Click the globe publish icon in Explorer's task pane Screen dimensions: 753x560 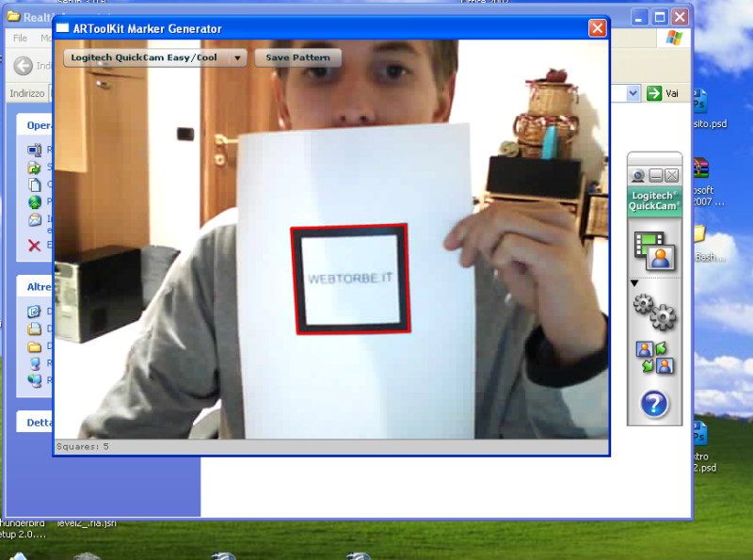click(34, 201)
